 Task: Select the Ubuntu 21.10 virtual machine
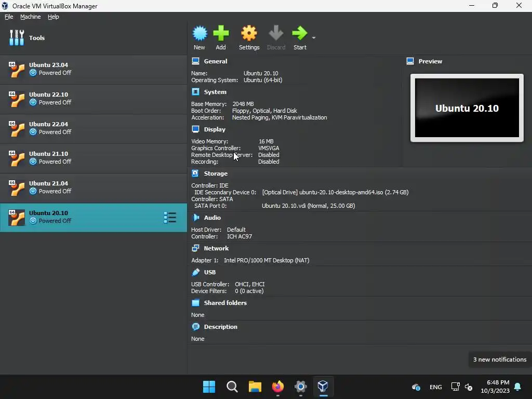(94, 158)
